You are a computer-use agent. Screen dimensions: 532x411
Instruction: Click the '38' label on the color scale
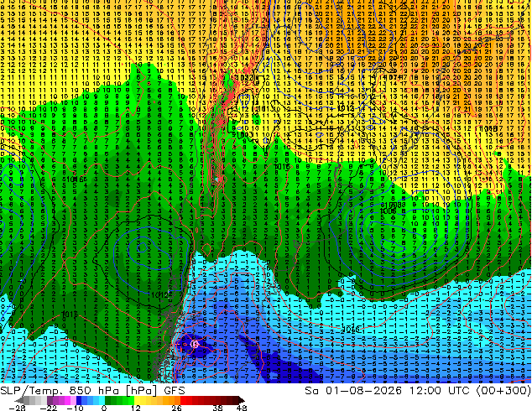[x=218, y=408]
